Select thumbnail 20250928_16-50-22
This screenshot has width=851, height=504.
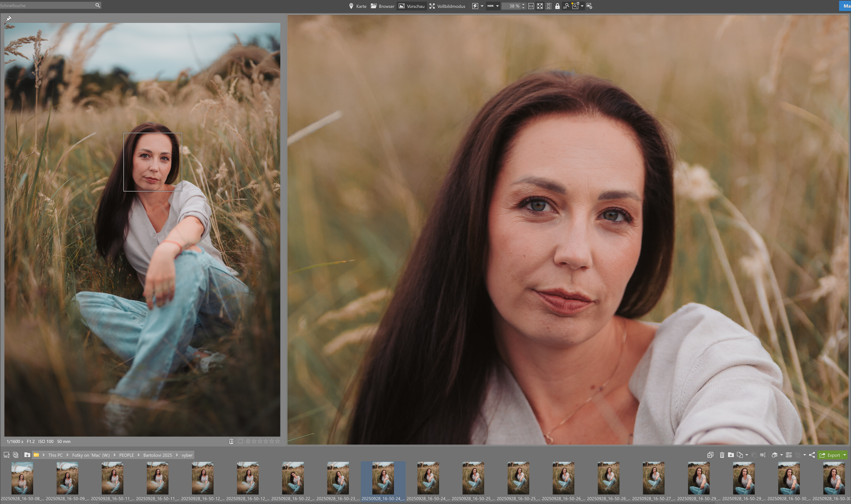click(x=293, y=478)
